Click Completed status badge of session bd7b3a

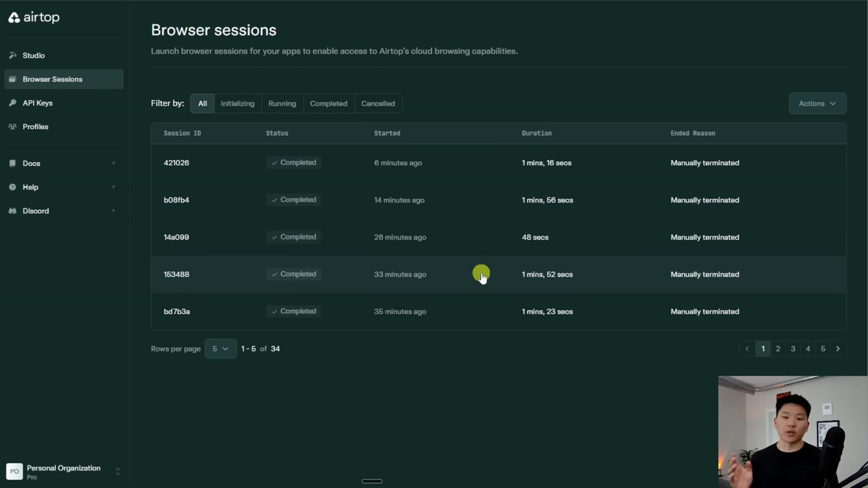pyautogui.click(x=294, y=311)
